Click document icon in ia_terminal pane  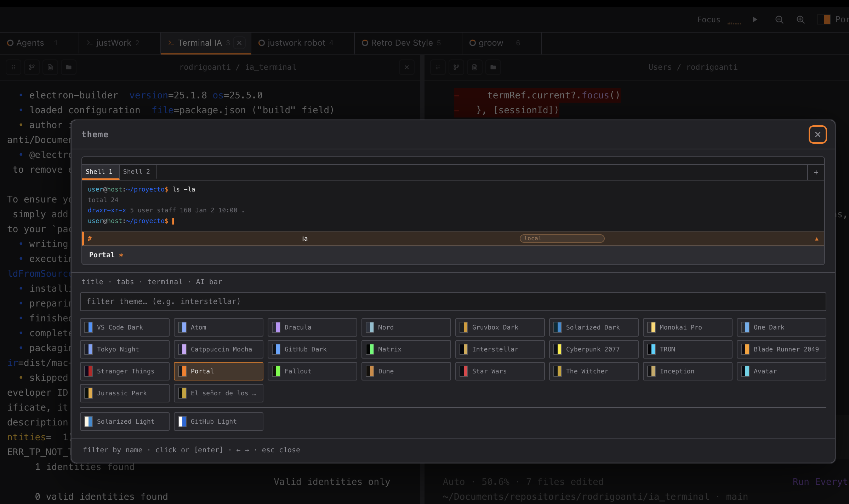coord(50,67)
